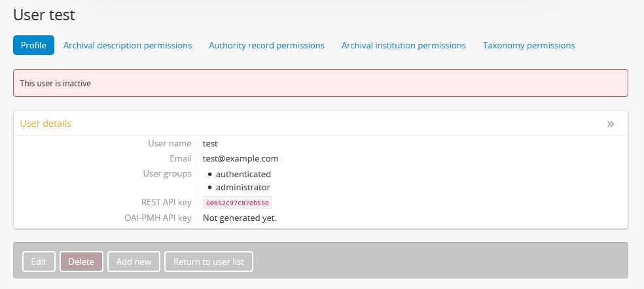Image resolution: width=644 pixels, height=289 pixels.
Task: Click the Edit button
Action: click(x=39, y=262)
